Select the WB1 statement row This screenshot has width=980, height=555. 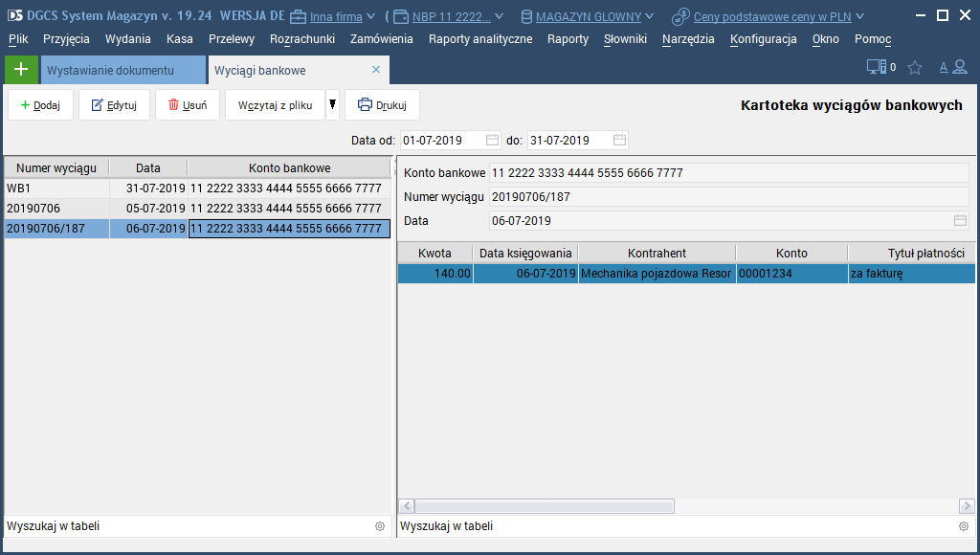tap(57, 189)
